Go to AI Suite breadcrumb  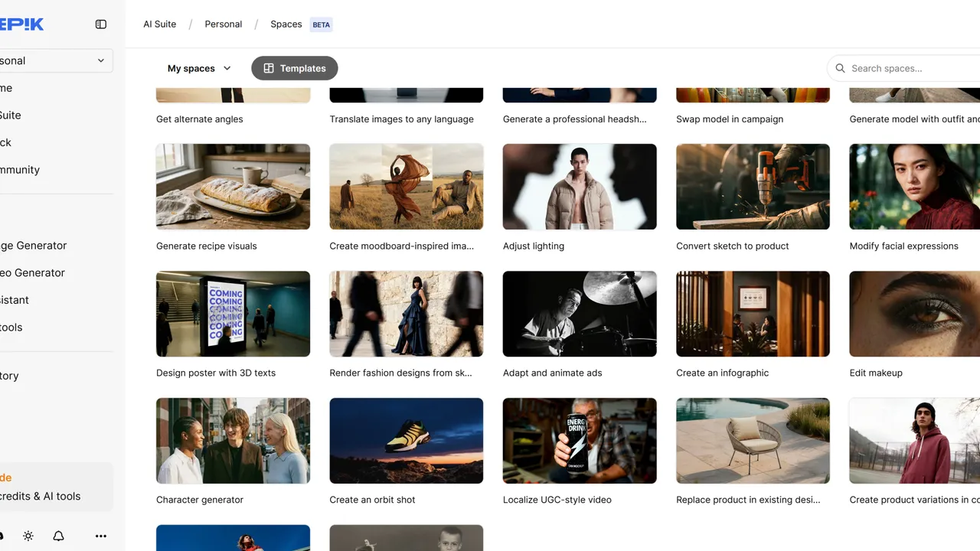(x=160, y=24)
